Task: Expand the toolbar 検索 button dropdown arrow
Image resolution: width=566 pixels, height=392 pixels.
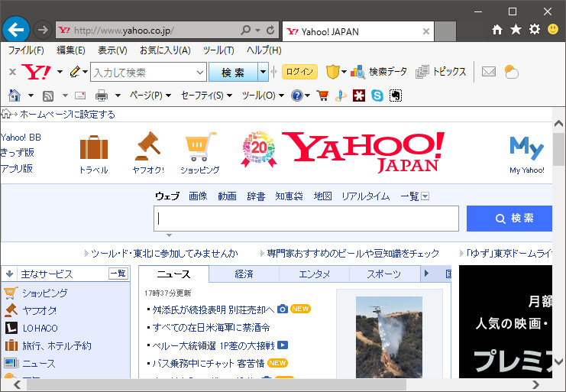Action: click(x=264, y=72)
